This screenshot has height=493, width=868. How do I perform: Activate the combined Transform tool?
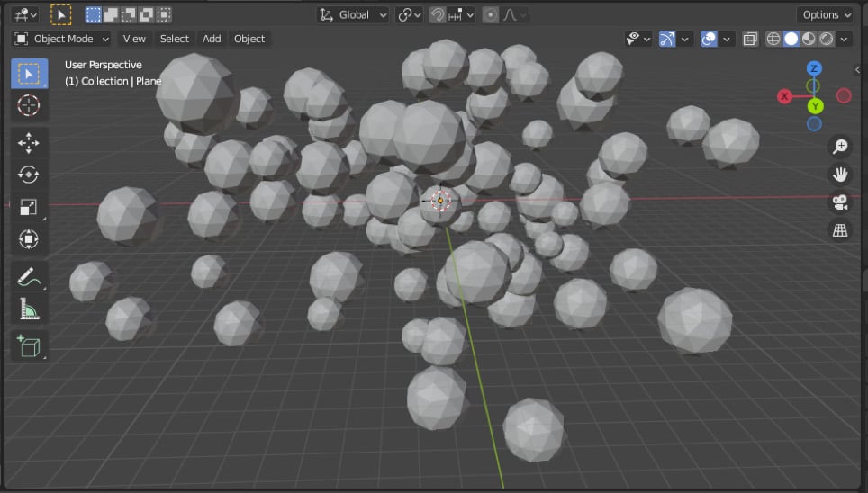pos(29,239)
